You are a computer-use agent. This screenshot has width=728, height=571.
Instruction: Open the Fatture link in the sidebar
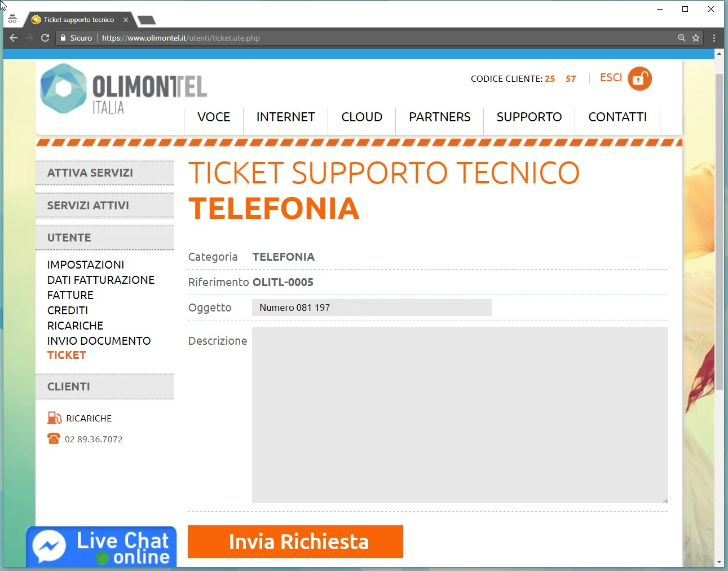pyautogui.click(x=70, y=295)
